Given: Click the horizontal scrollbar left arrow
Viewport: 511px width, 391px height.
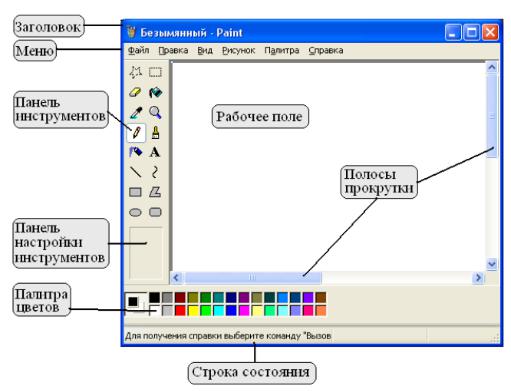Looking at the screenshot, I should (x=176, y=277).
